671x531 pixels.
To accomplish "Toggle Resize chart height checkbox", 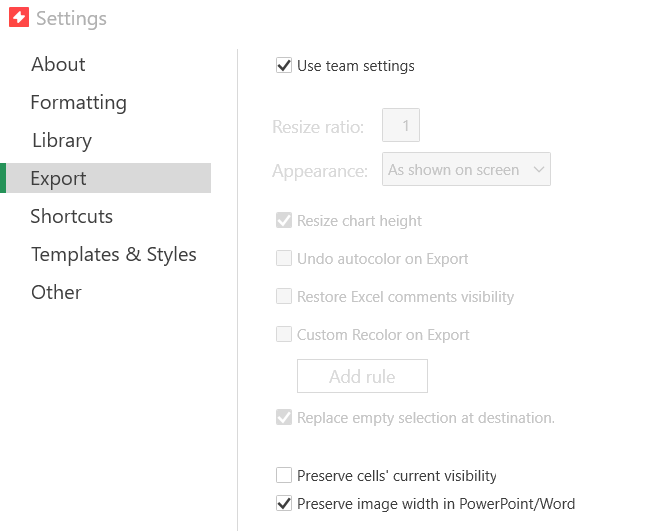I will 284,221.
